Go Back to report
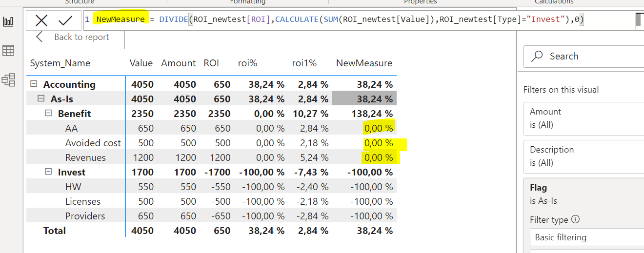644x253 pixels. [x=81, y=37]
